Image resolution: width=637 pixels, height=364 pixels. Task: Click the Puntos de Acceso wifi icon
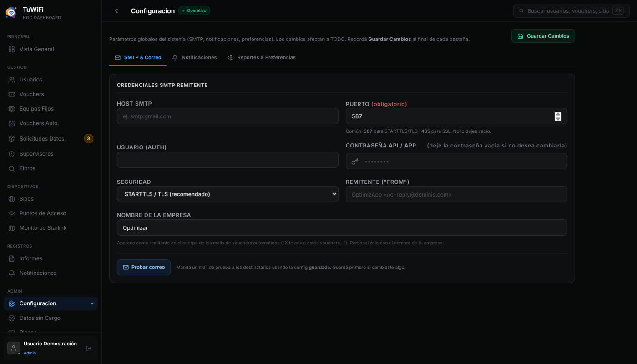[x=12, y=213]
